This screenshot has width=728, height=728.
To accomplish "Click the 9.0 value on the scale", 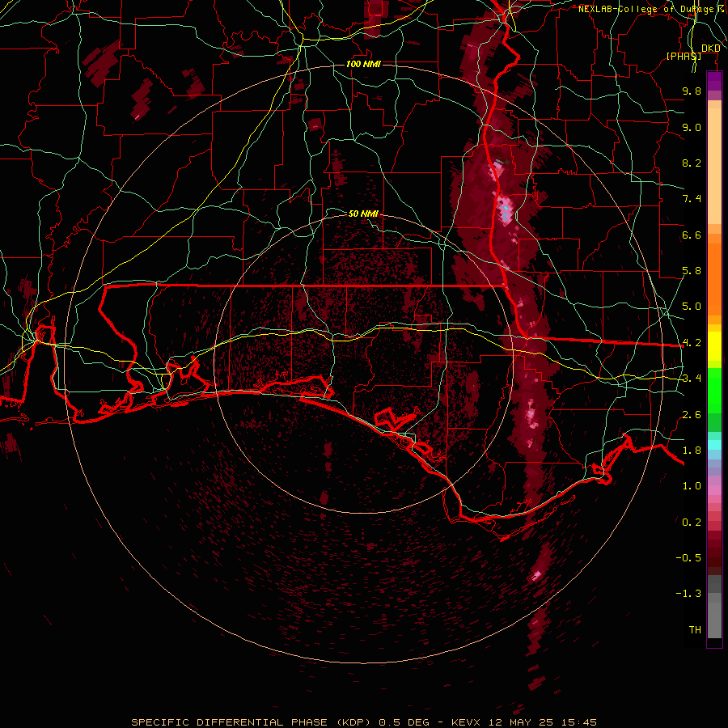I will [692, 127].
